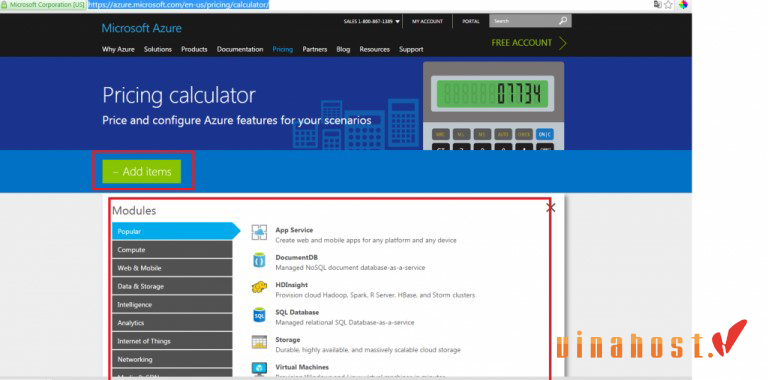Open the App Service module icon
The image size is (768, 380).
pos(259,232)
